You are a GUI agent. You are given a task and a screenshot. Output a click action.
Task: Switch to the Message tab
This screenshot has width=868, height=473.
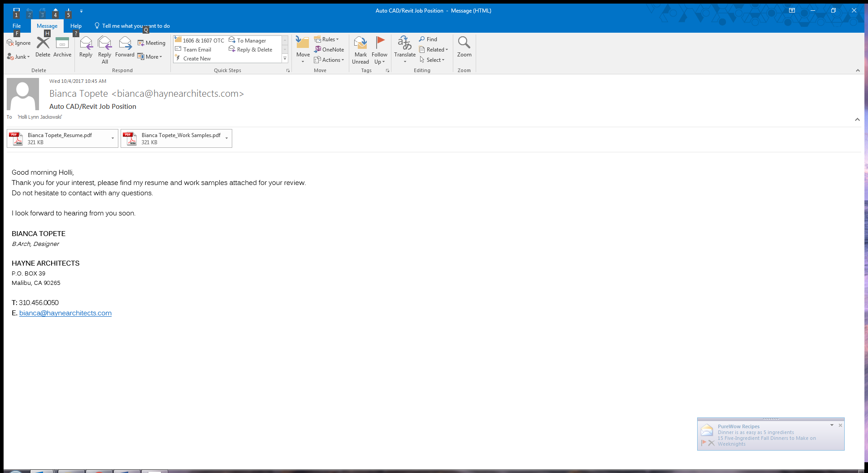[47, 26]
